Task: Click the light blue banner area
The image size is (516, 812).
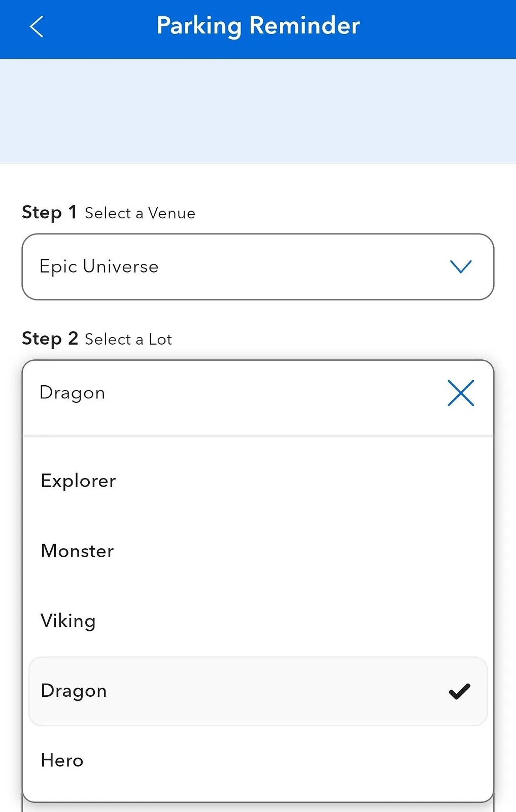Action: click(x=258, y=111)
